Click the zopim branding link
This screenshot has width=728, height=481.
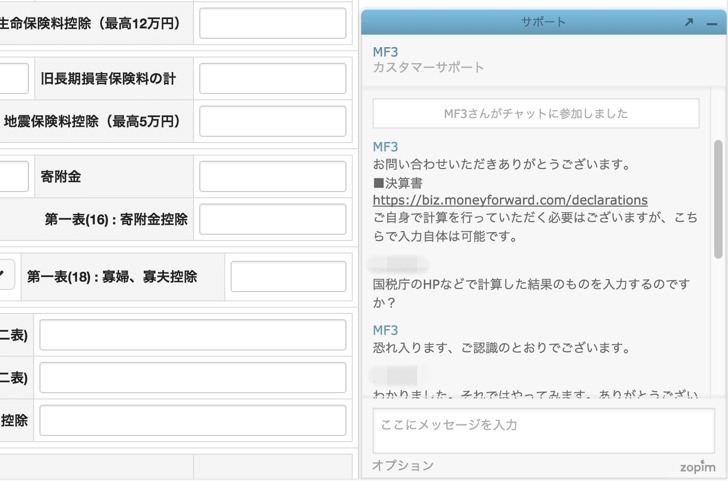[x=697, y=467]
